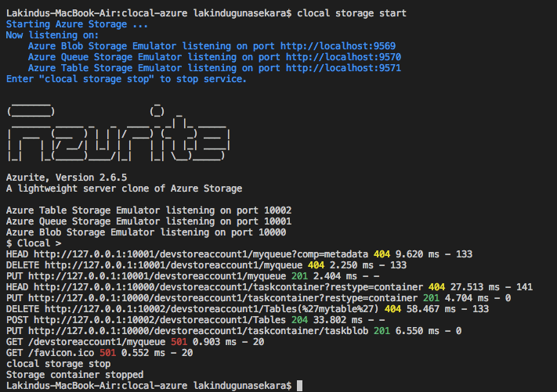Screen dimensions: 557x392
Task: Open the http://localhost:9570 queue URL
Action: pos(343,57)
